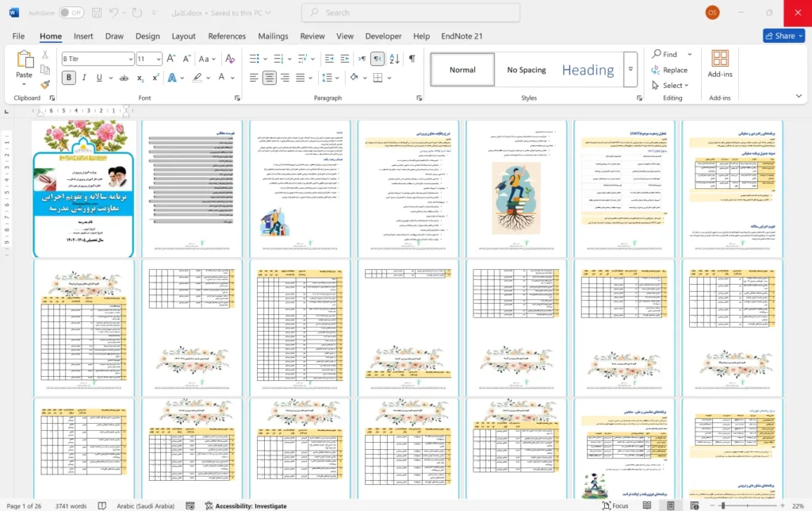This screenshot has width=812, height=511.
Task: Open the Font dialog launcher
Action: (237, 98)
